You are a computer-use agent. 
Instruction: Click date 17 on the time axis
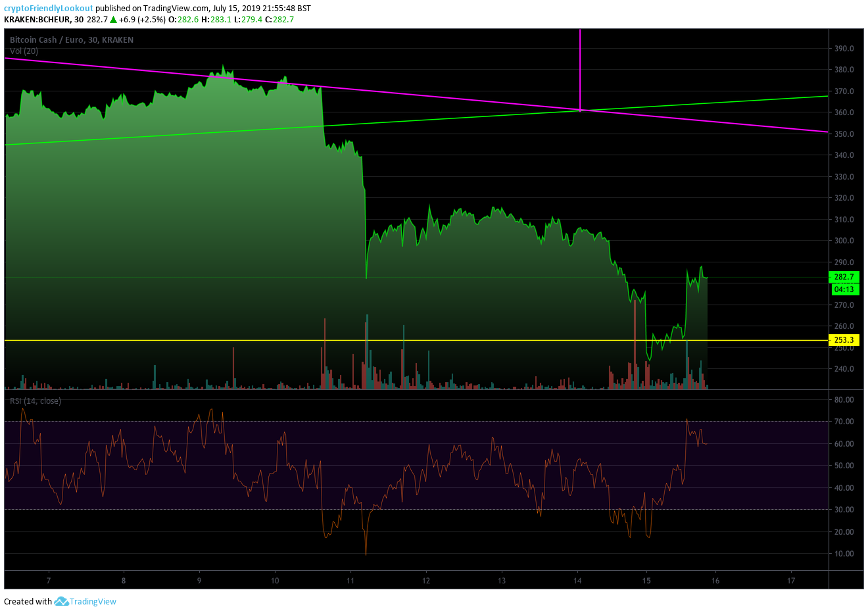(x=791, y=581)
